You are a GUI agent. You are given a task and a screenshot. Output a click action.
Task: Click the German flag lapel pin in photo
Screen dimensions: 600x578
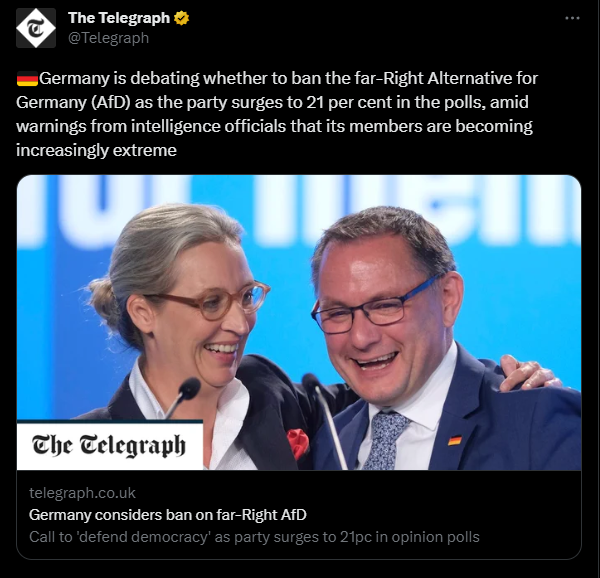tap(455, 440)
